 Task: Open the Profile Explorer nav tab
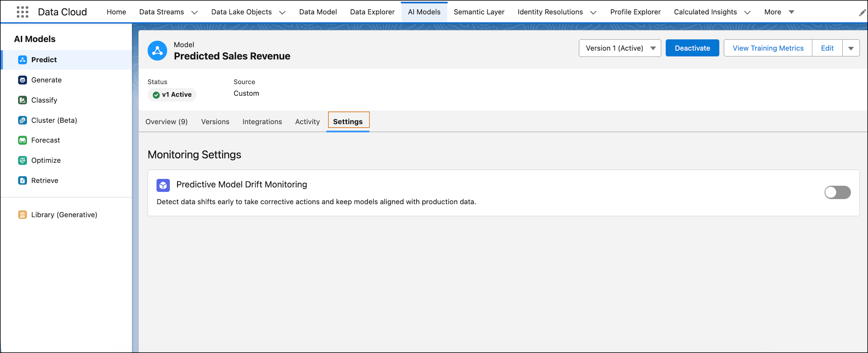(x=635, y=12)
